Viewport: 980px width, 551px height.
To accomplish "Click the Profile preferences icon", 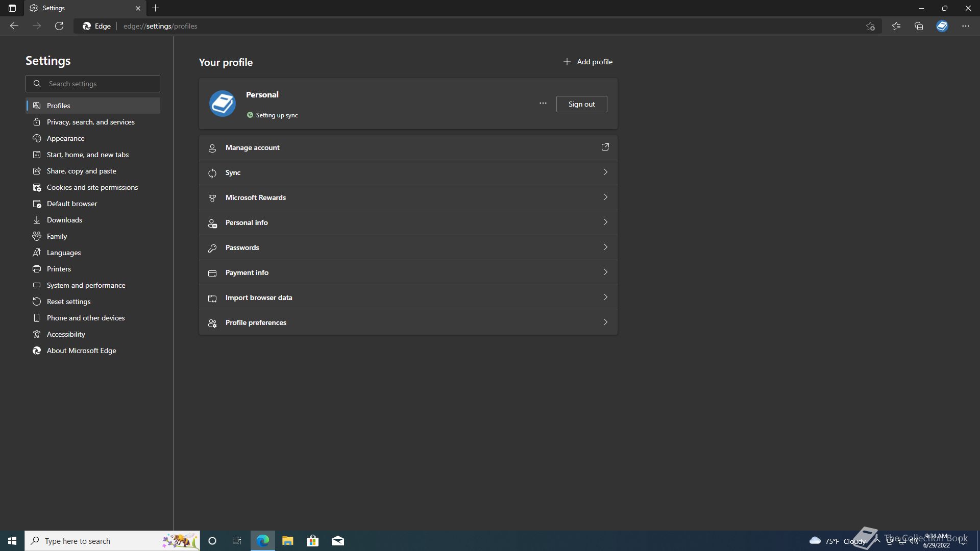I will pos(212,323).
